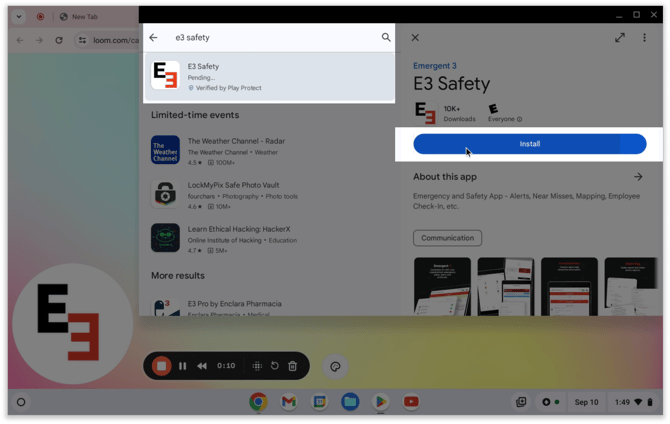The height and width of the screenshot is (424, 670).
Task: Select the Communication category chip
Action: coord(447,238)
